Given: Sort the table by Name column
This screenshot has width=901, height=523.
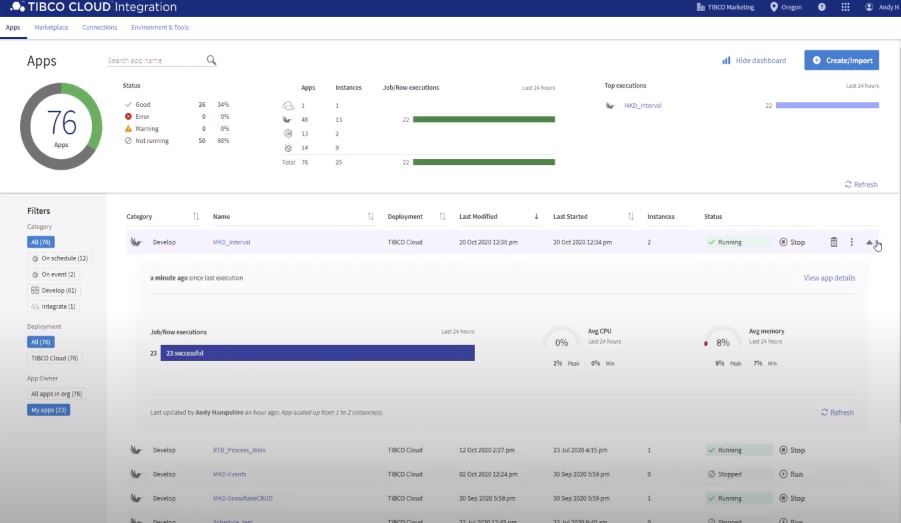Looking at the screenshot, I should coord(221,216).
